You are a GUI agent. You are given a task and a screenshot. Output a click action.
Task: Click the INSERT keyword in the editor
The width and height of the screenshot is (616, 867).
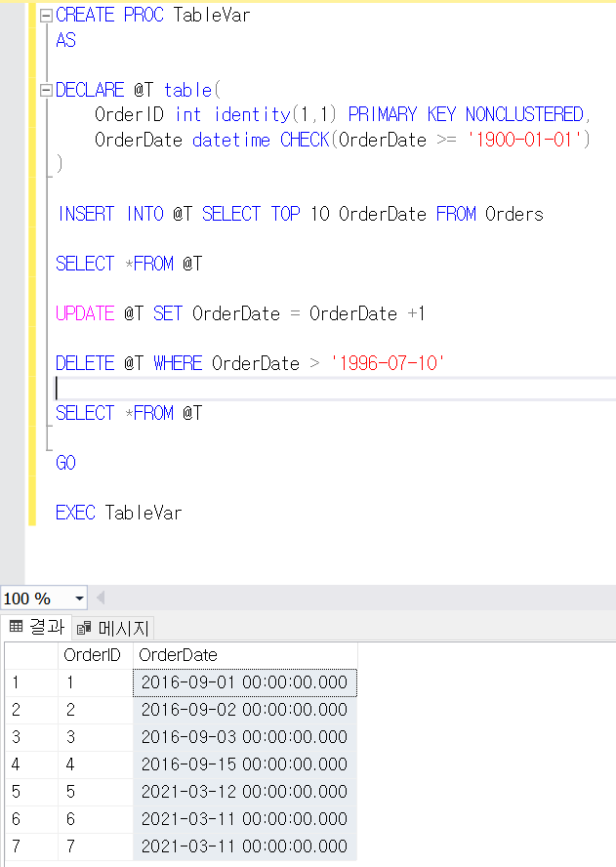[x=86, y=214]
